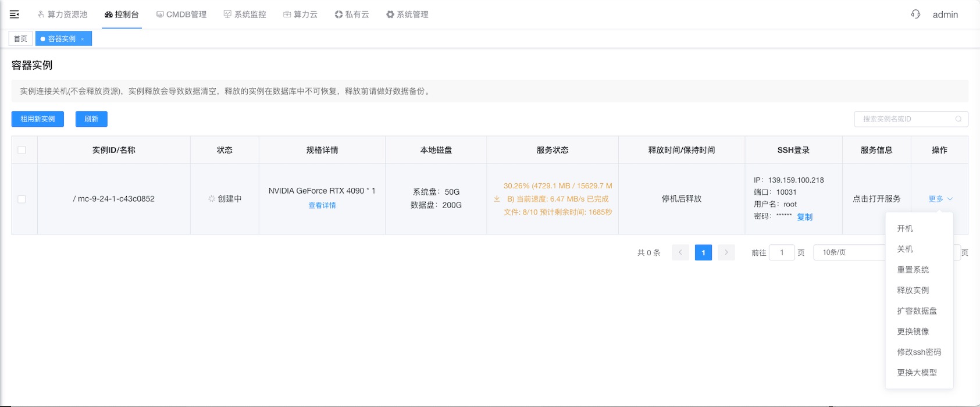This screenshot has width=980, height=407.
Task: Open the 系统管理 menu
Action: (407, 15)
